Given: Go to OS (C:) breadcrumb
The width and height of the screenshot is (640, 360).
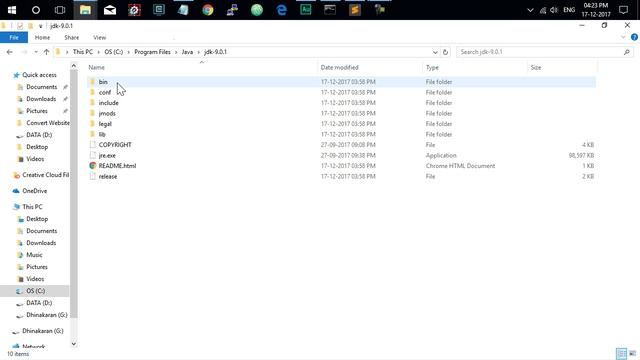Looking at the screenshot, I should point(113,52).
